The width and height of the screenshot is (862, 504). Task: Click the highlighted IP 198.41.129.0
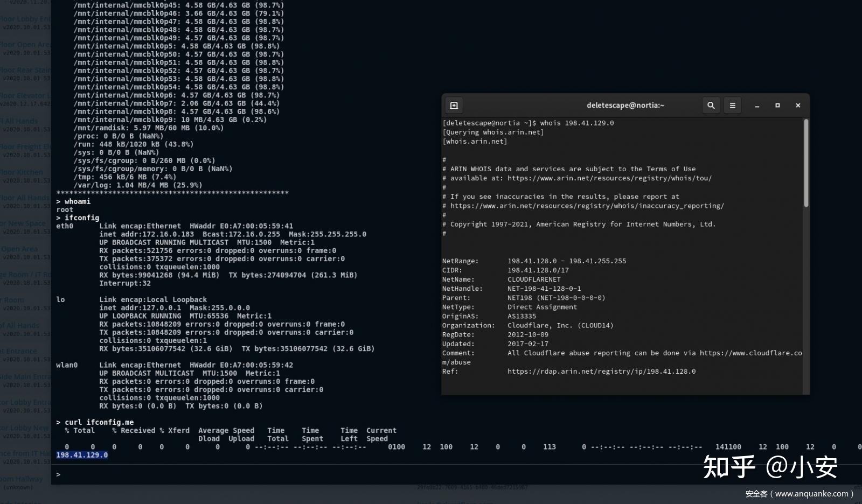[82, 455]
